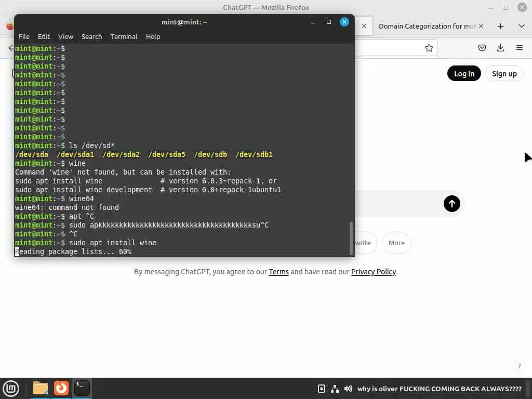Open the Edit menu in the terminal

pyautogui.click(x=44, y=37)
